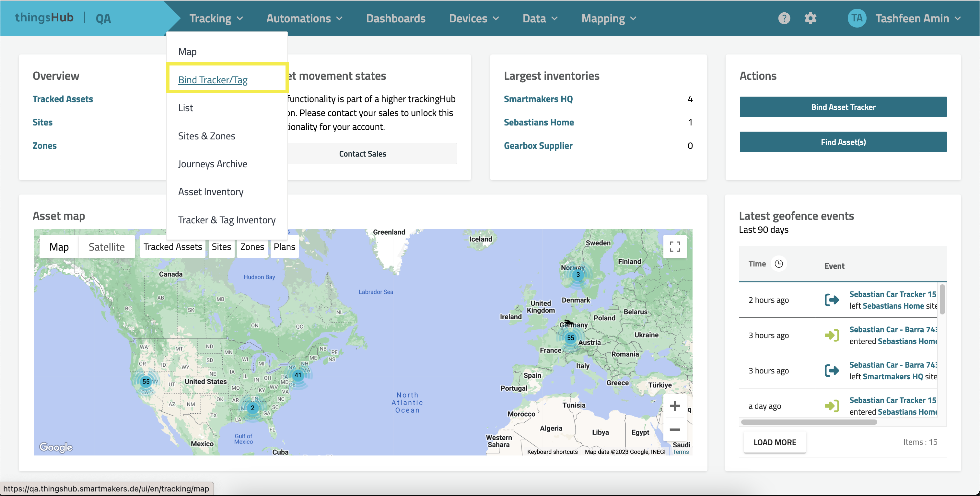The height and width of the screenshot is (496, 980).
Task: Toggle Tracked Assets layer on map
Action: (x=173, y=247)
